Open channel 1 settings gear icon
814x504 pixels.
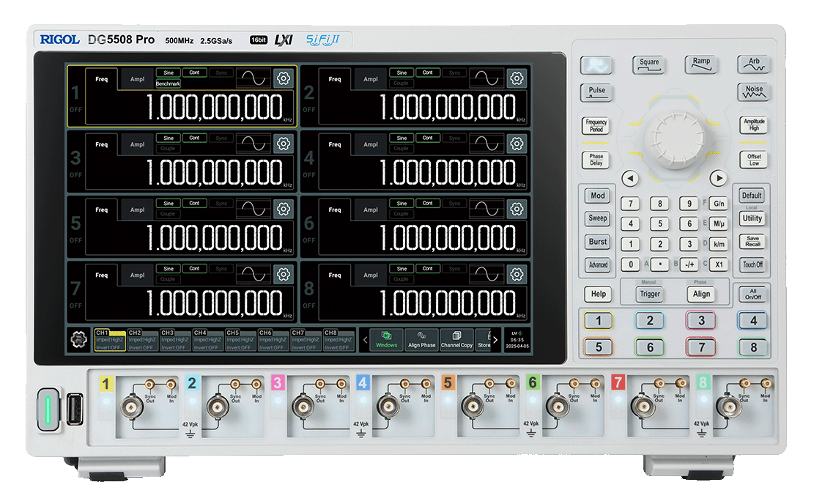pyautogui.click(x=283, y=79)
